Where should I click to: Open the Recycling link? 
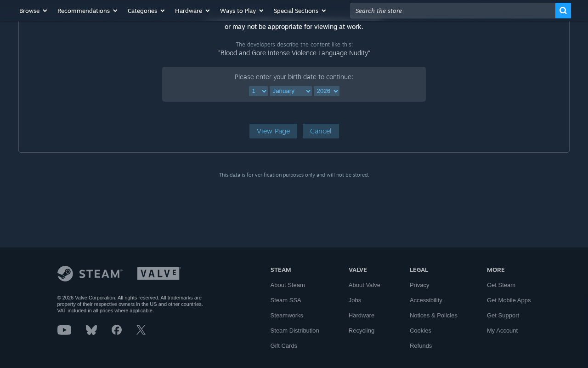tap(362, 331)
